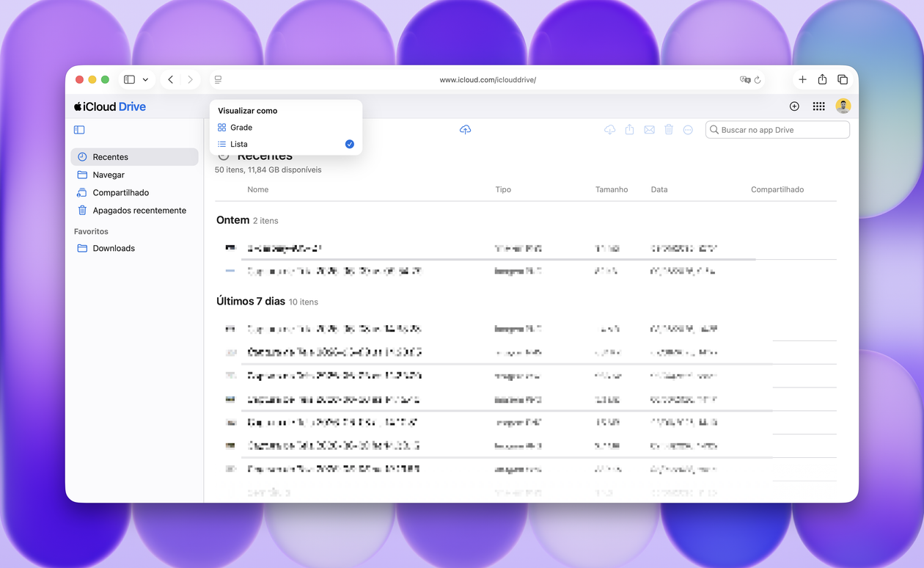This screenshot has height=568, width=924.
Task: Collapse the iCloud Drive sidebar panel
Action: [x=79, y=130]
